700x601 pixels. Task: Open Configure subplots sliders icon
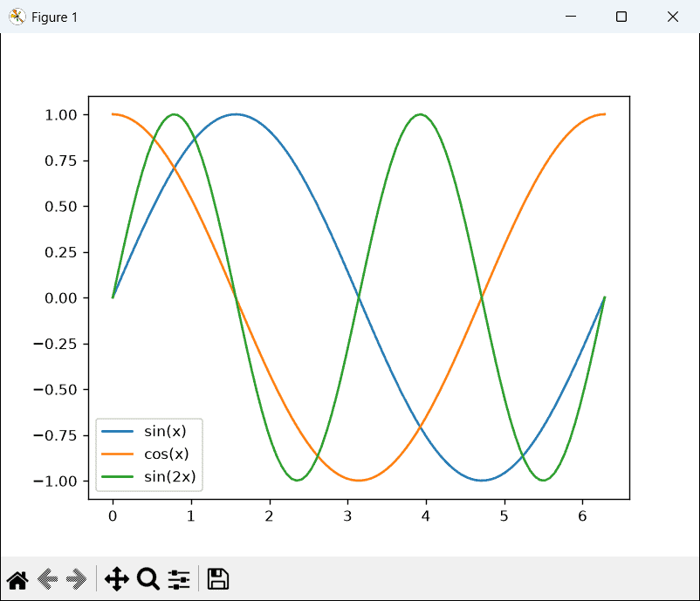[x=179, y=579]
